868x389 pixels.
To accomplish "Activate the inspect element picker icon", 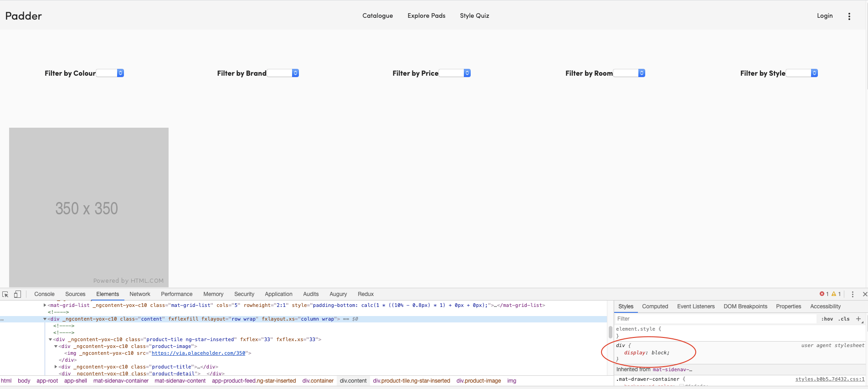I will pos(5,294).
